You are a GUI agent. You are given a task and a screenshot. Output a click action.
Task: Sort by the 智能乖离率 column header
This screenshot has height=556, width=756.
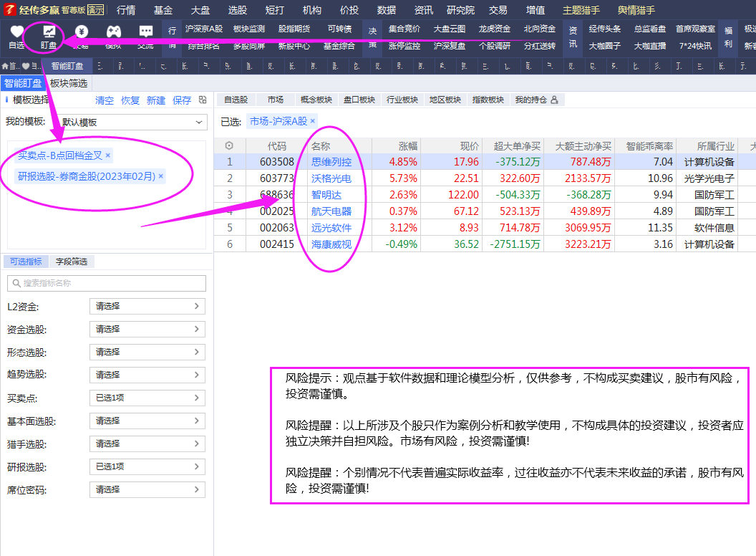[x=649, y=146]
